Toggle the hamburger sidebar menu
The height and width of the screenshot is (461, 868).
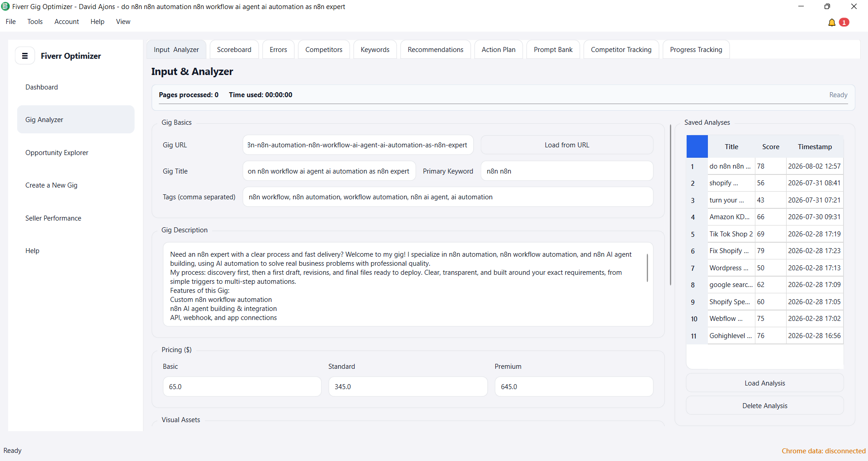point(25,56)
